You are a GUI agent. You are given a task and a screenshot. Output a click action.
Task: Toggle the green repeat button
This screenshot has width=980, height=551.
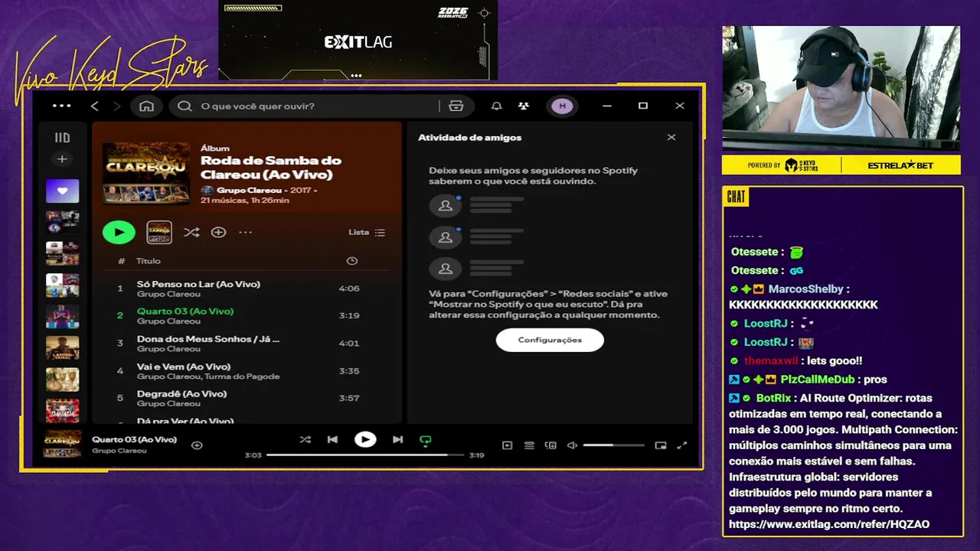pyautogui.click(x=426, y=440)
